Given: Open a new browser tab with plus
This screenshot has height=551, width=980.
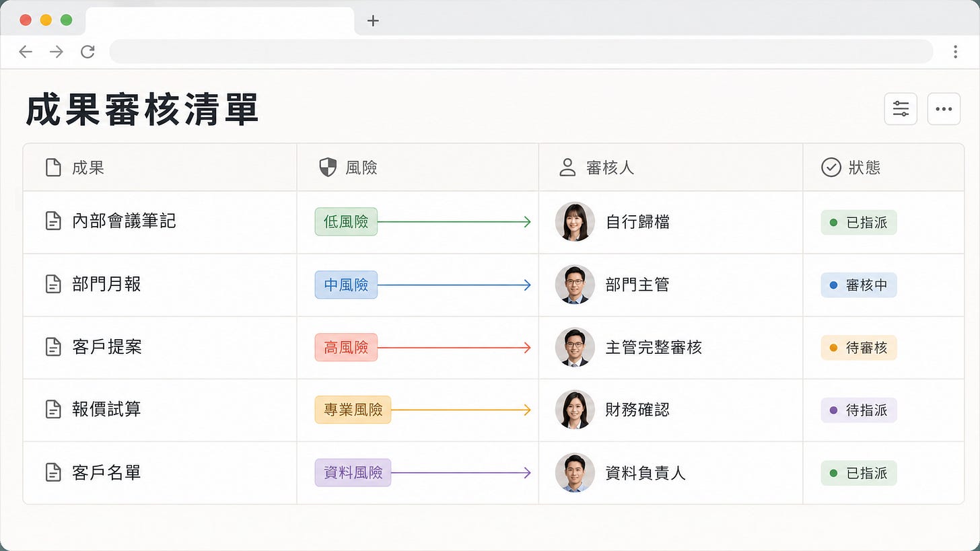Looking at the screenshot, I should 373,21.
